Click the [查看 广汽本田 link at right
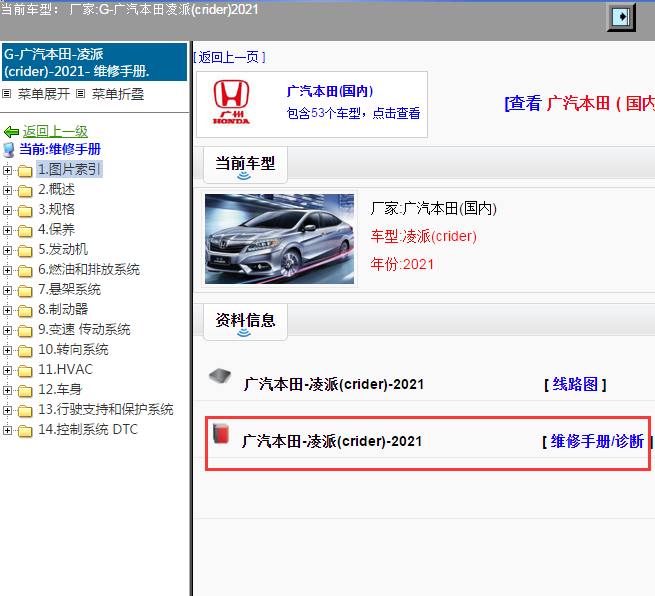Screen dimensions: 655x596 pyautogui.click(x=580, y=103)
